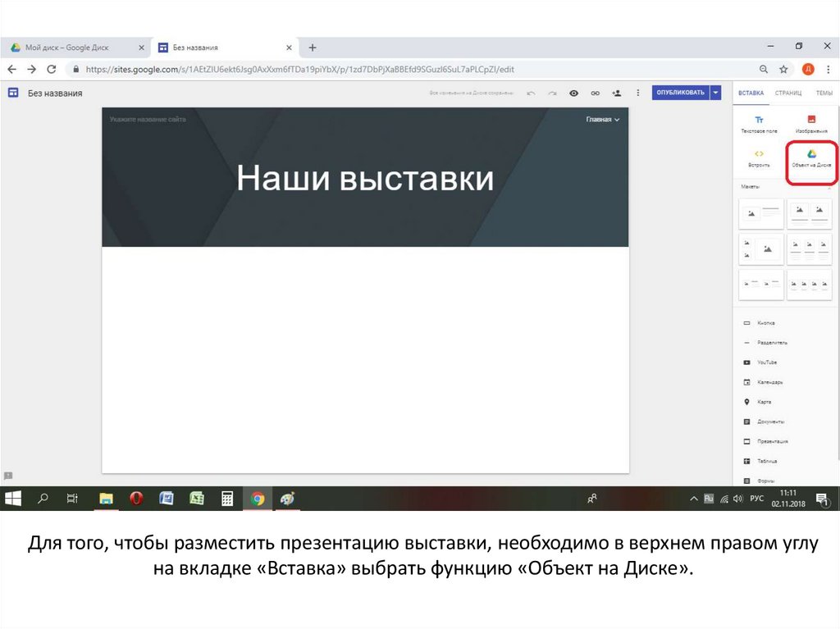Screen dimensions: 840x629
Task: Click the Google Sites logo icon
Action: [x=13, y=93]
